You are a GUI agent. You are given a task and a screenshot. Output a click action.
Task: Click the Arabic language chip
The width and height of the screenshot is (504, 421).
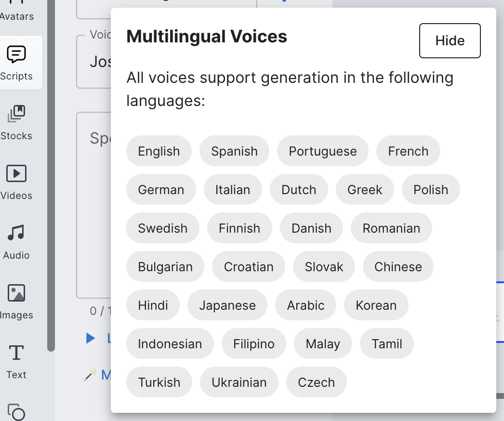tap(305, 305)
